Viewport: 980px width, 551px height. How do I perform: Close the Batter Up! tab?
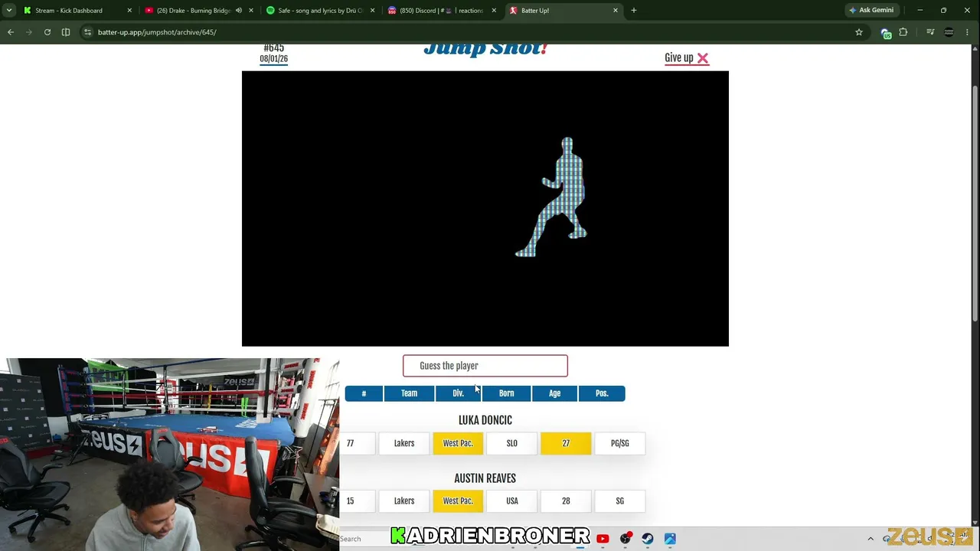616,11
